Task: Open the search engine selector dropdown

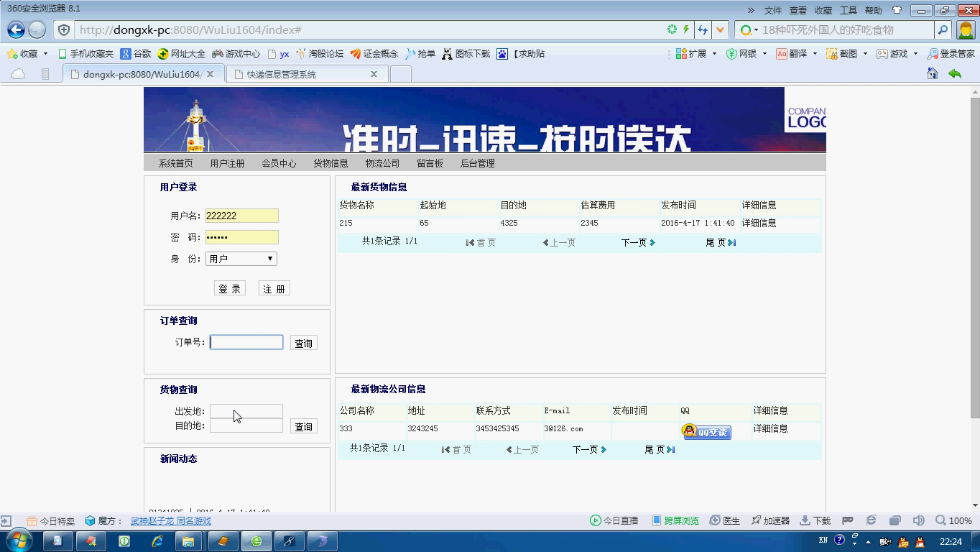Action: point(749,30)
